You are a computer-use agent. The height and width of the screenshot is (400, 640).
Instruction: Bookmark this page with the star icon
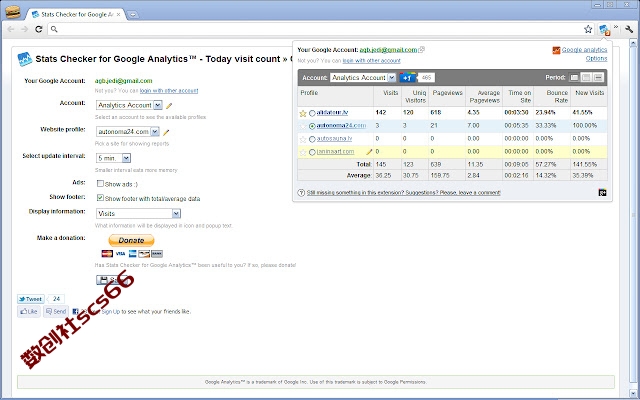(588, 29)
